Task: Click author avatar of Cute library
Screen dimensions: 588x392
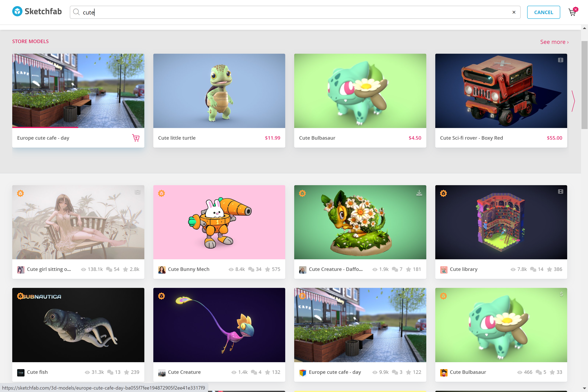Action: click(444, 269)
